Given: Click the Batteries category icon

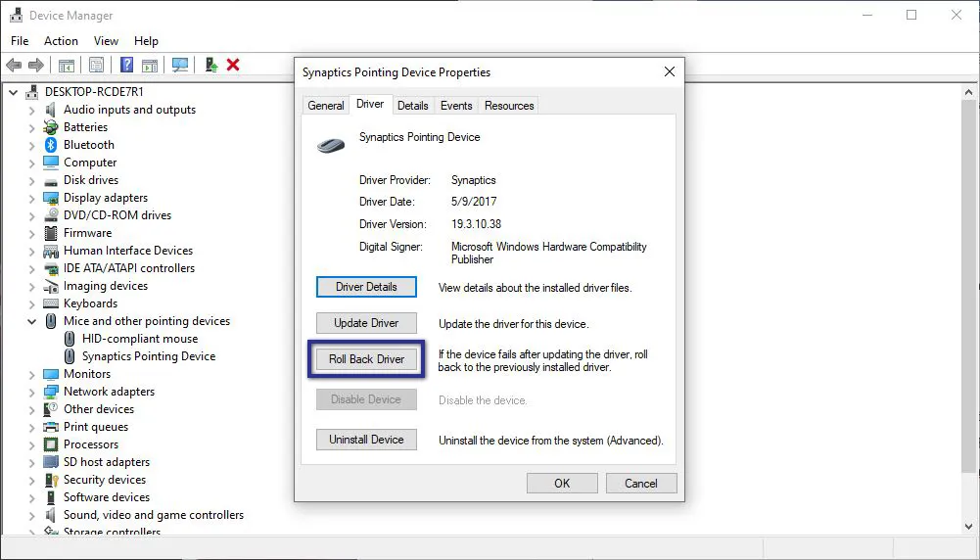Looking at the screenshot, I should [x=51, y=127].
